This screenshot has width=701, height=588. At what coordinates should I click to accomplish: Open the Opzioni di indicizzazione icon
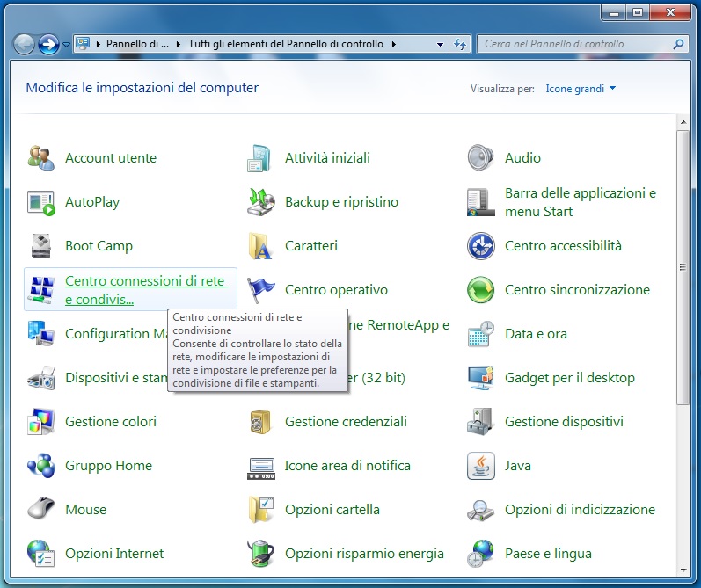tap(480, 510)
